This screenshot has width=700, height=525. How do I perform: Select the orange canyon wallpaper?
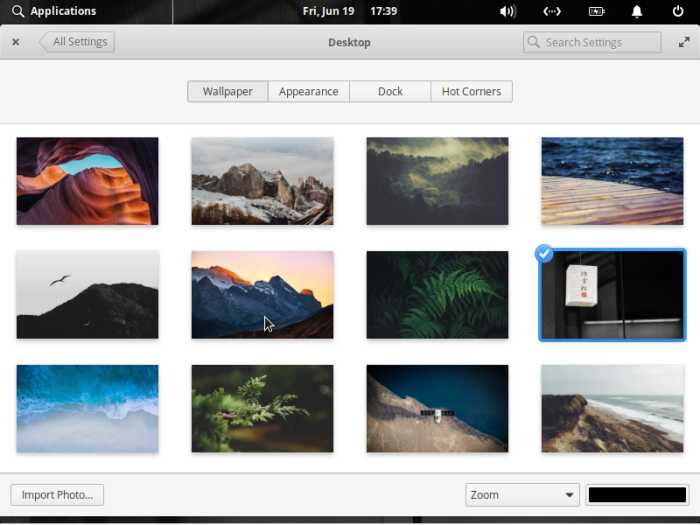pos(87,181)
